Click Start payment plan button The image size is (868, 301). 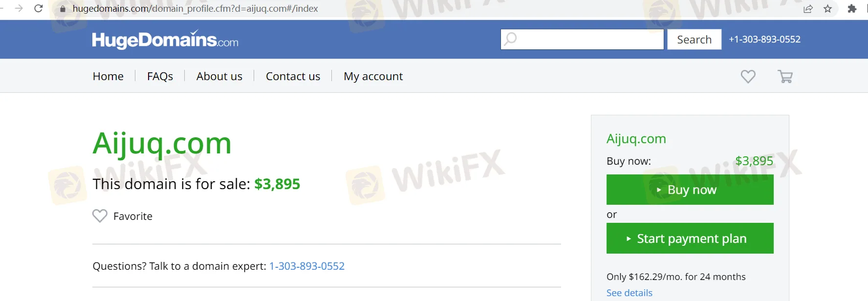click(690, 238)
